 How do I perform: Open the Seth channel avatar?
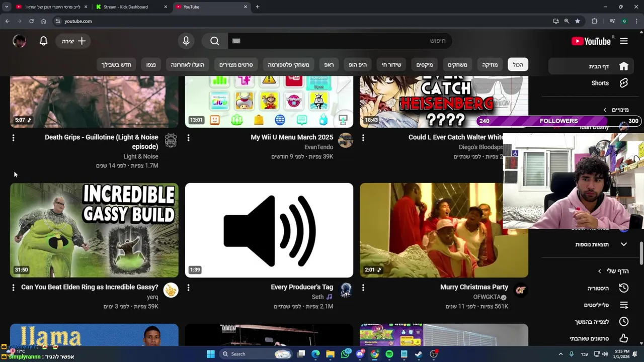[346, 291]
